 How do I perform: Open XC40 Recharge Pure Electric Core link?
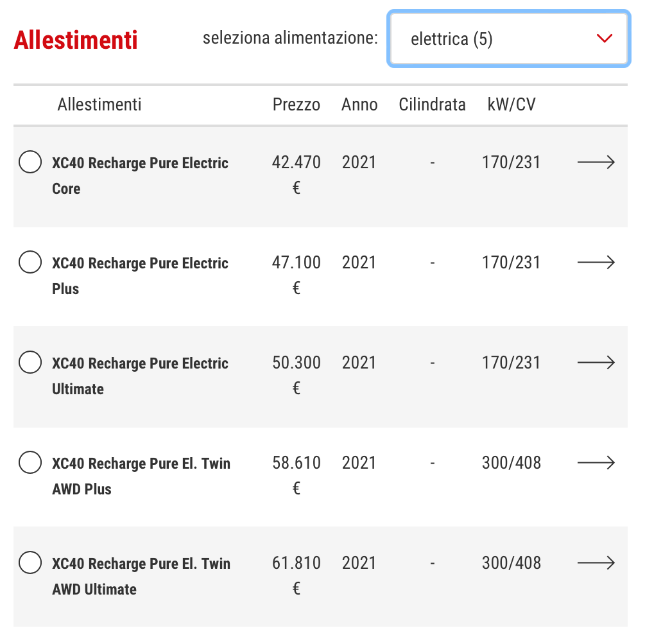[140, 176]
